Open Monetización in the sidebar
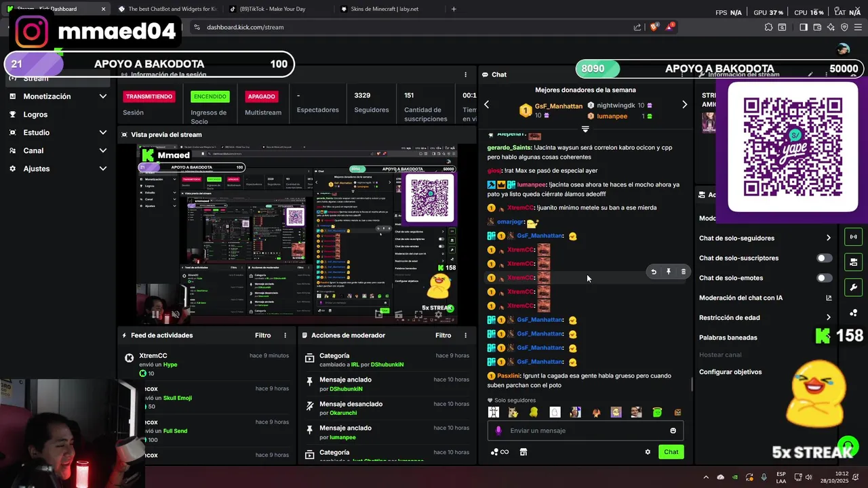The image size is (868, 488). click(x=47, y=96)
